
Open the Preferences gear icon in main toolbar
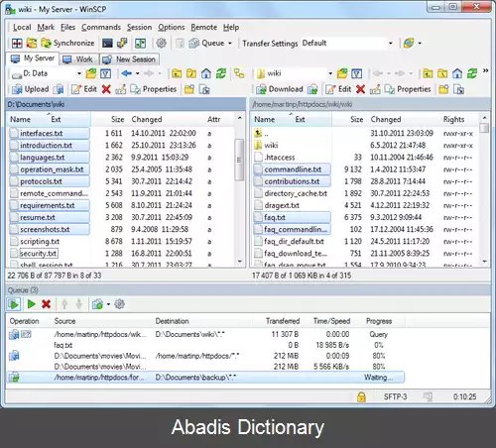pyautogui.click(x=161, y=43)
